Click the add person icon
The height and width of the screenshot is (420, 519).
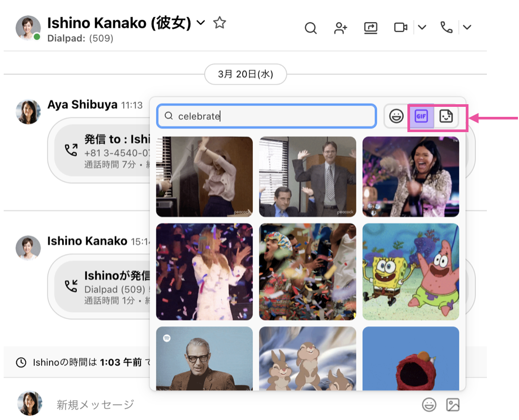(x=340, y=28)
